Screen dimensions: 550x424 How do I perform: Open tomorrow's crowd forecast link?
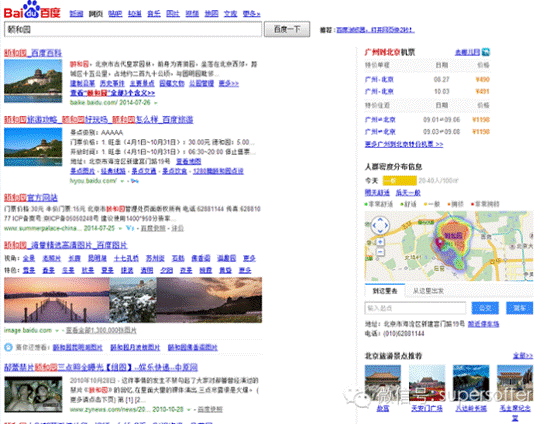point(377,193)
